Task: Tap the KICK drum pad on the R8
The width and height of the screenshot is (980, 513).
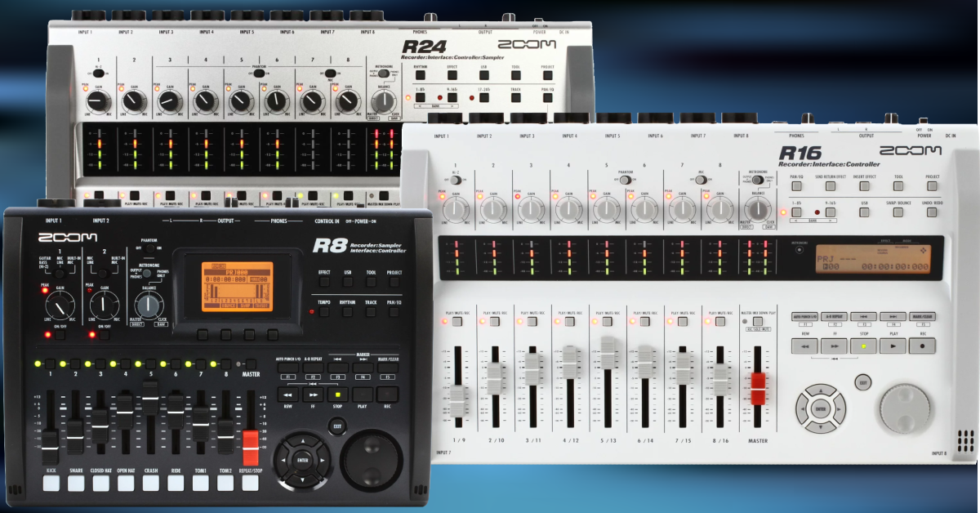Action: coord(51,483)
